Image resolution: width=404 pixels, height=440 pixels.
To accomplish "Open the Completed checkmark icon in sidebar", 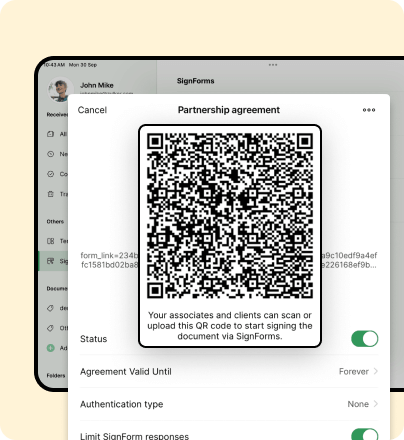I will 51,174.
